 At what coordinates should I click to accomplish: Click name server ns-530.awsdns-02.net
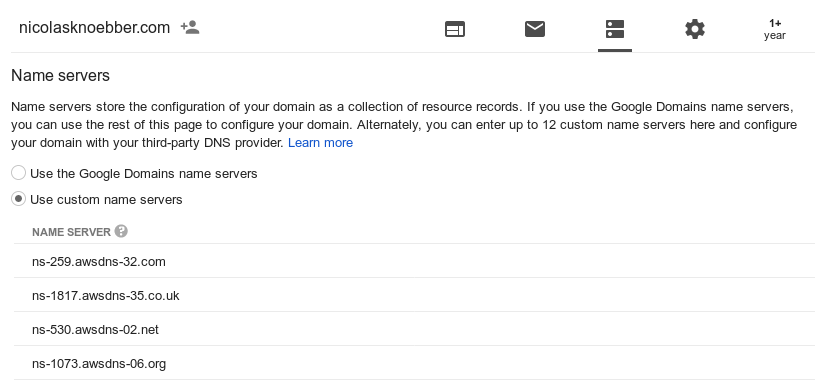coord(95,330)
